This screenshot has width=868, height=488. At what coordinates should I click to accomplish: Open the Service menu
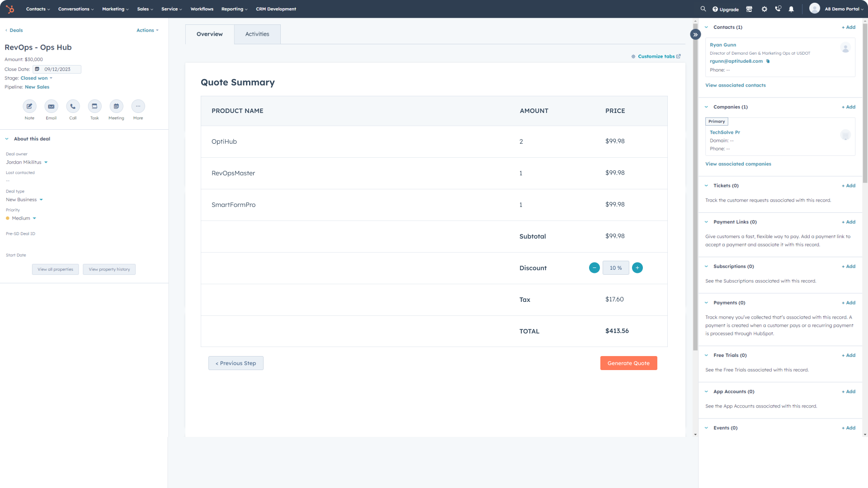point(172,9)
